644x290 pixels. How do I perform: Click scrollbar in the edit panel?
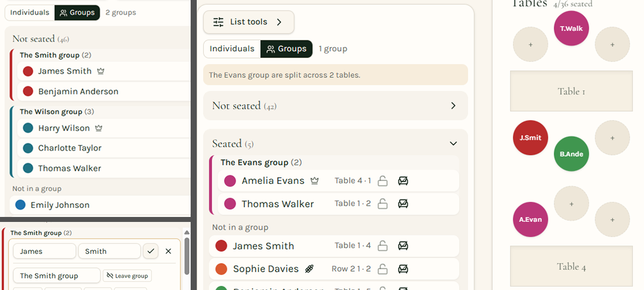tap(187, 256)
